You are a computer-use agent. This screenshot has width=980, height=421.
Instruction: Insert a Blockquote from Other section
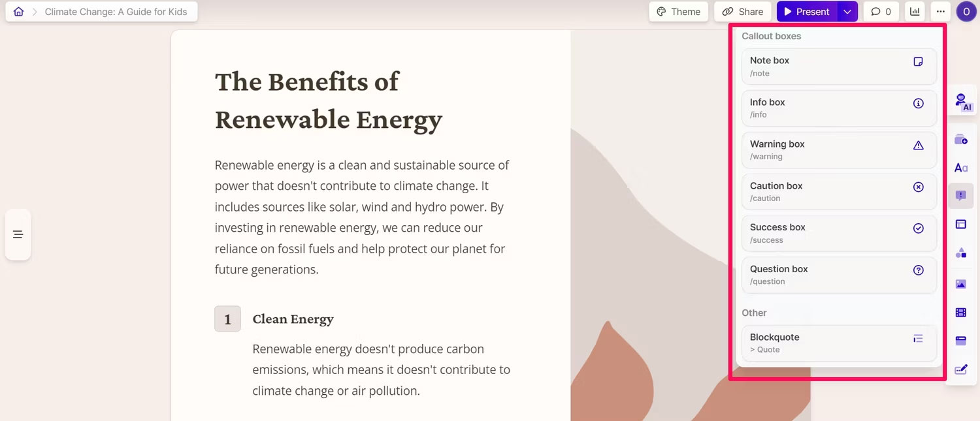[x=839, y=343]
